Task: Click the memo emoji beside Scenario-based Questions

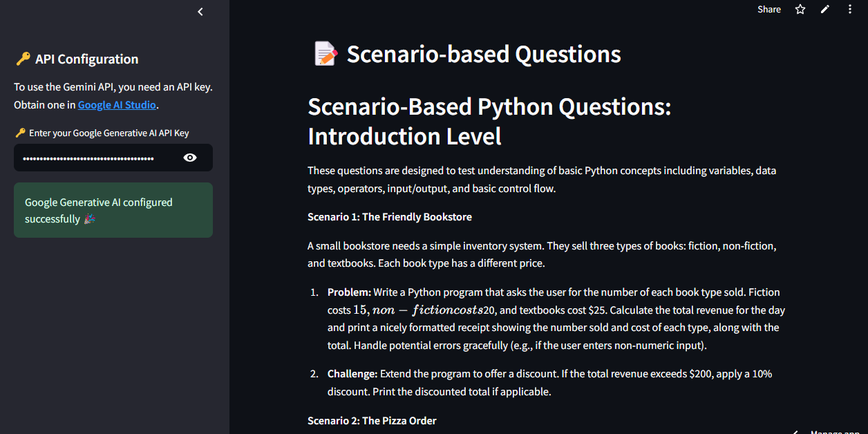Action: pyautogui.click(x=325, y=54)
